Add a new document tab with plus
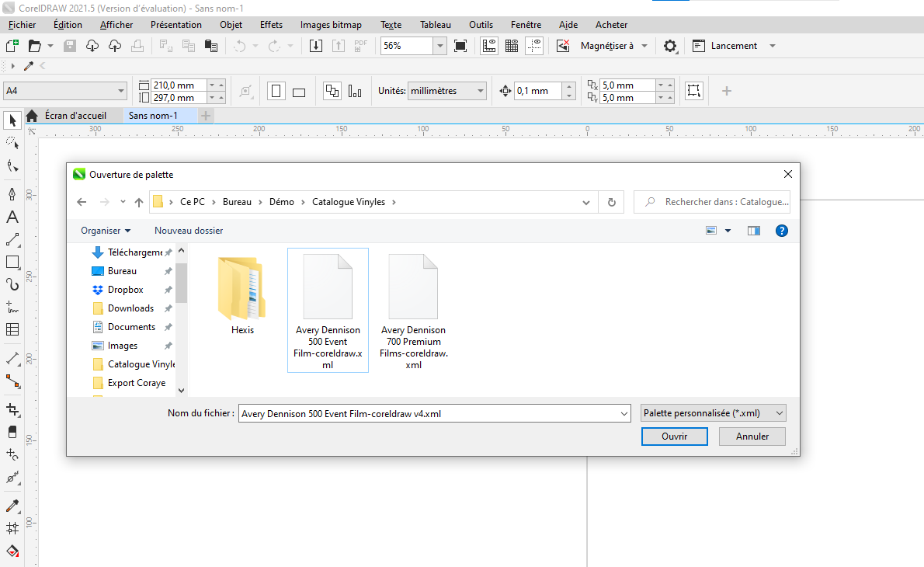This screenshot has width=924, height=567. coord(206,116)
